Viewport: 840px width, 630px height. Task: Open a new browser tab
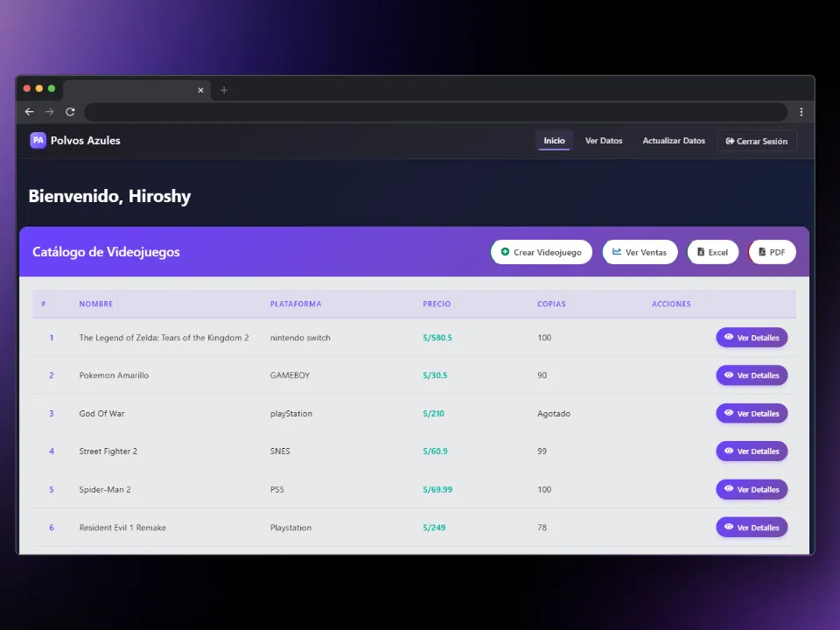[224, 90]
